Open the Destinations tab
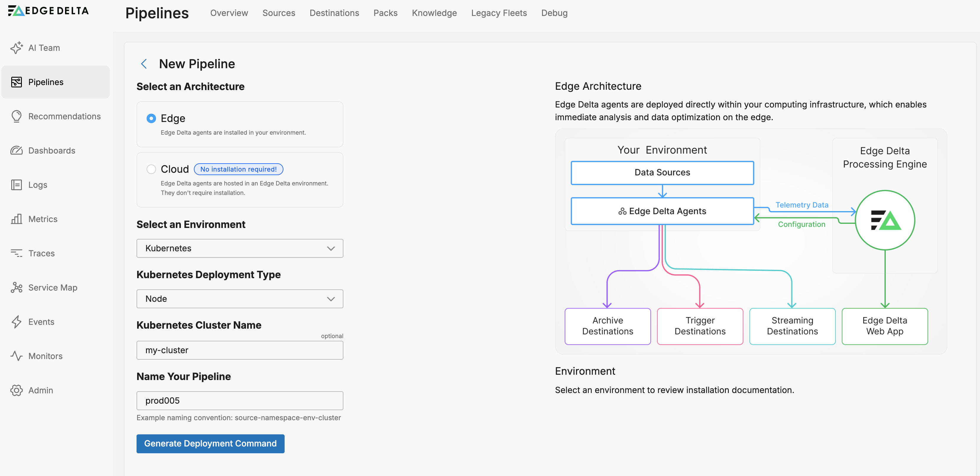 (334, 13)
